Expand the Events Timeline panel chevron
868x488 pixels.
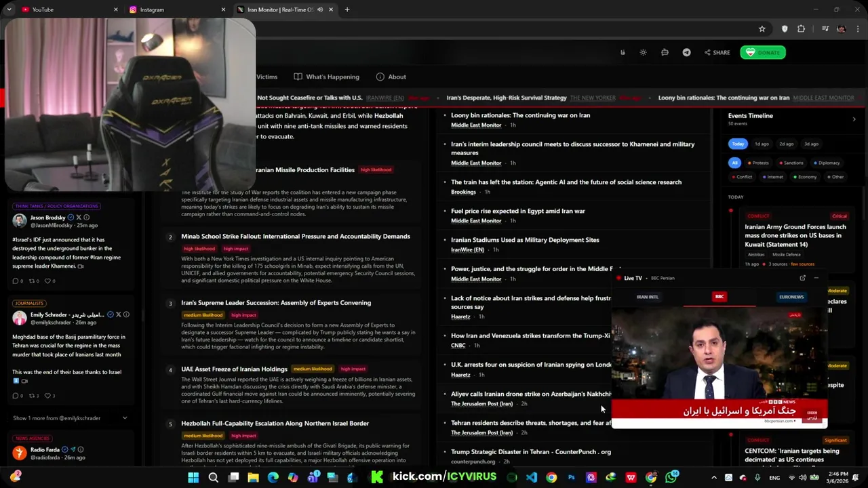[854, 119]
